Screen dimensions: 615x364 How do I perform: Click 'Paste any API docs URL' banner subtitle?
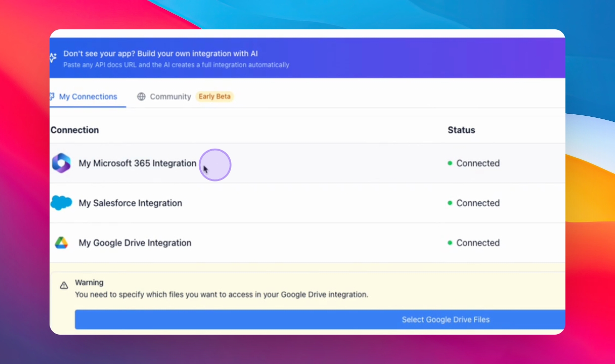coord(176,65)
